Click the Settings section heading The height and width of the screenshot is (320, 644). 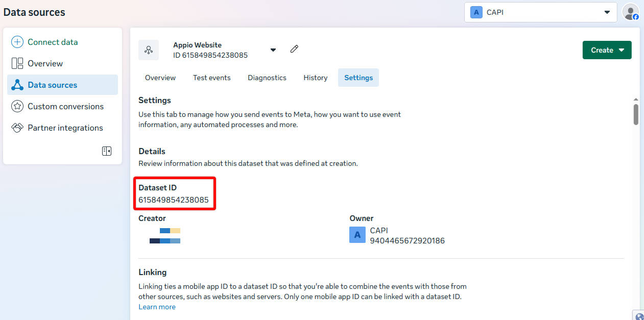click(x=155, y=100)
